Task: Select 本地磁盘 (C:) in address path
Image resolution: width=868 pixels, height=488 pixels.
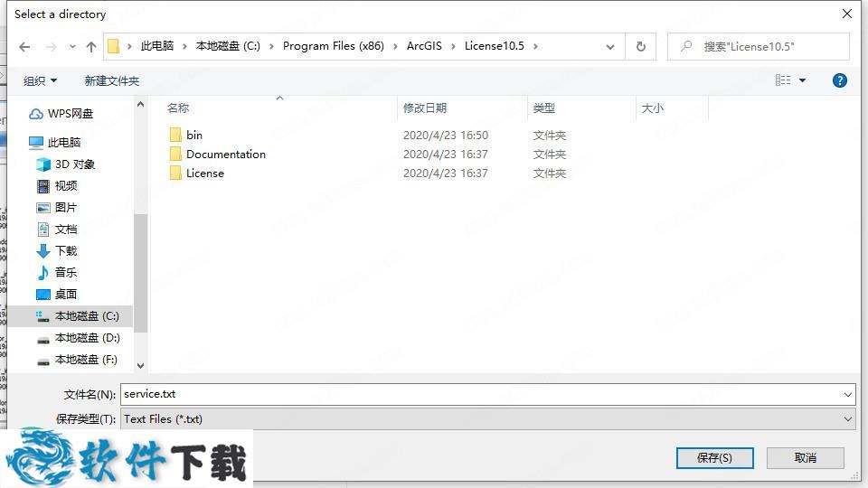Action: coord(228,46)
